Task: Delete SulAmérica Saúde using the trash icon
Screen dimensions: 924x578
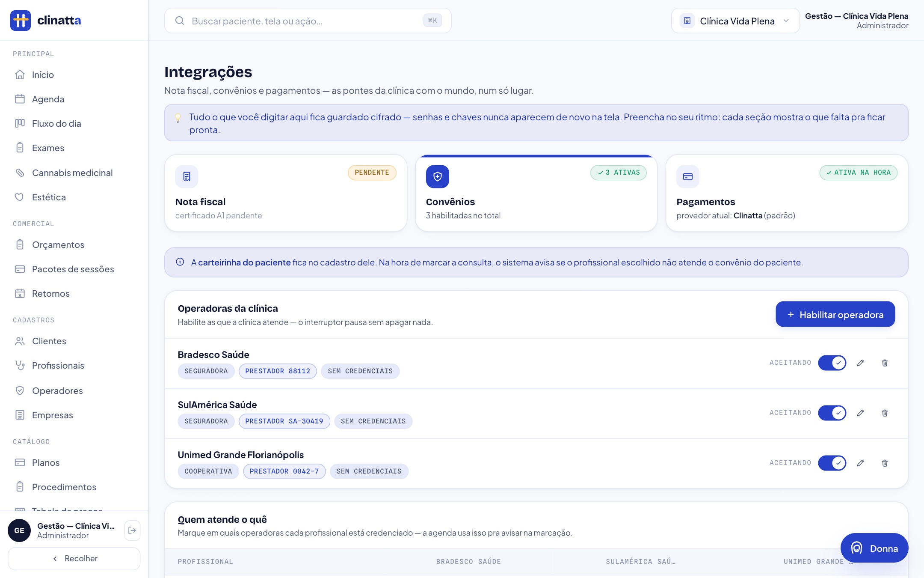Action: (x=885, y=413)
